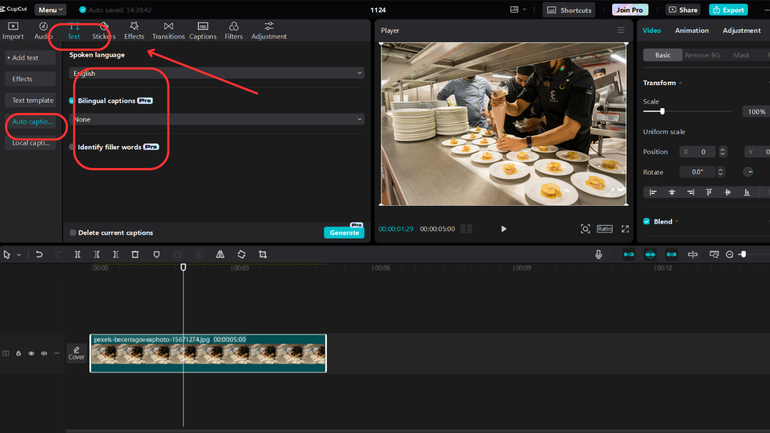
Task: Toggle track visibility eye icon
Action: click(x=31, y=353)
